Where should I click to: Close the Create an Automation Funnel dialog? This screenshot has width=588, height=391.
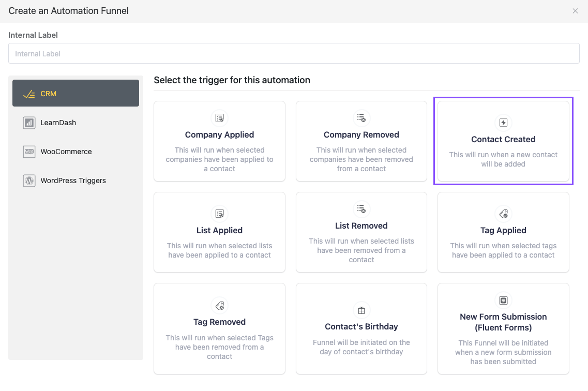point(575,11)
